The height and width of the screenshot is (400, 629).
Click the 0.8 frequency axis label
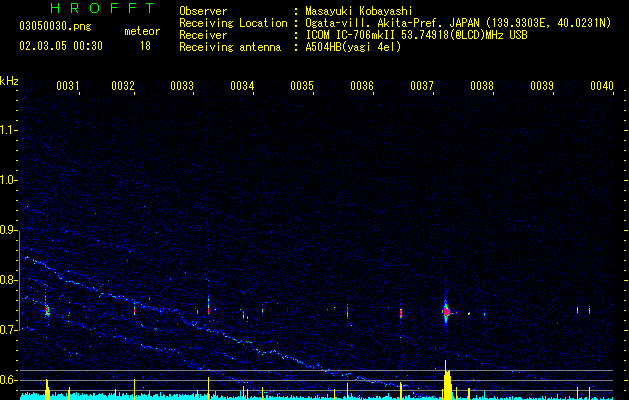(8, 280)
